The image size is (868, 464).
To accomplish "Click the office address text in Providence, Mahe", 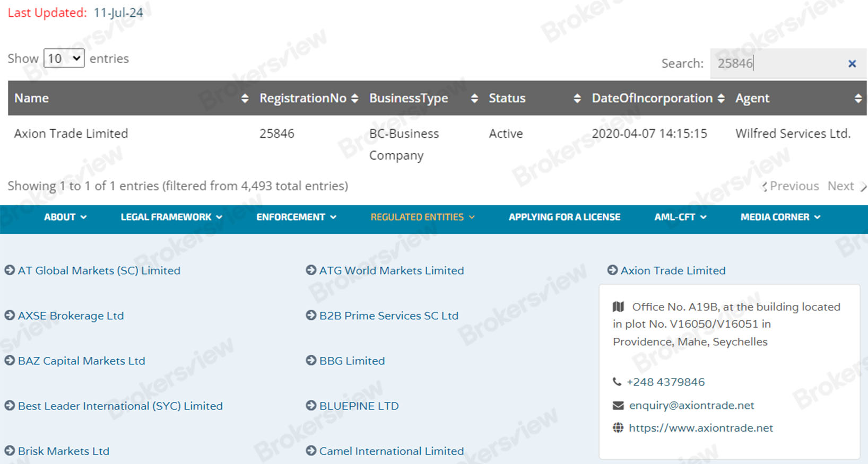I will coord(727,324).
